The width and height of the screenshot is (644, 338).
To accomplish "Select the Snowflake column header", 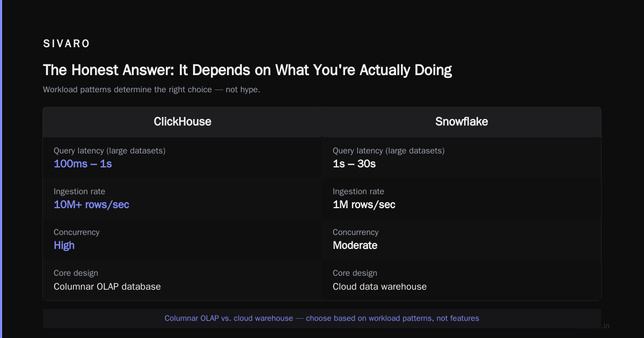I will pyautogui.click(x=462, y=122).
